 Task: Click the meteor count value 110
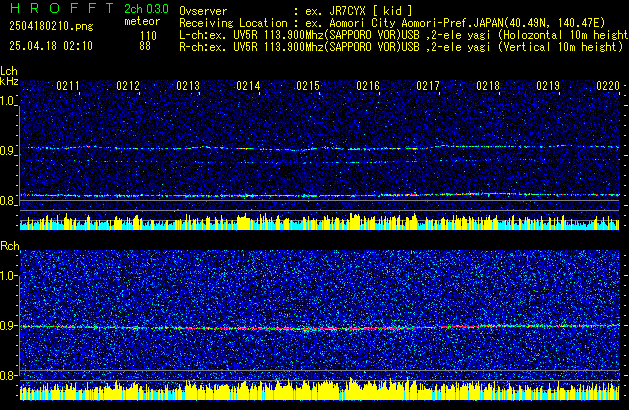click(x=148, y=36)
